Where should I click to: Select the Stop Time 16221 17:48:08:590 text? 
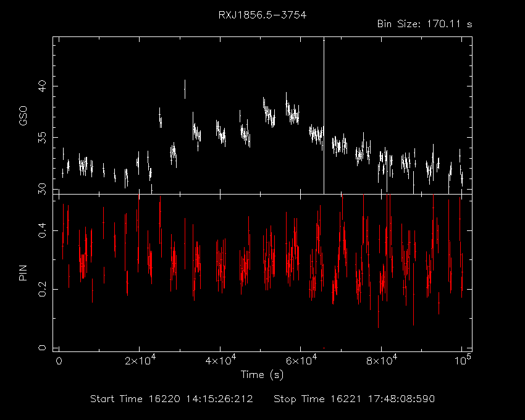coord(355,399)
